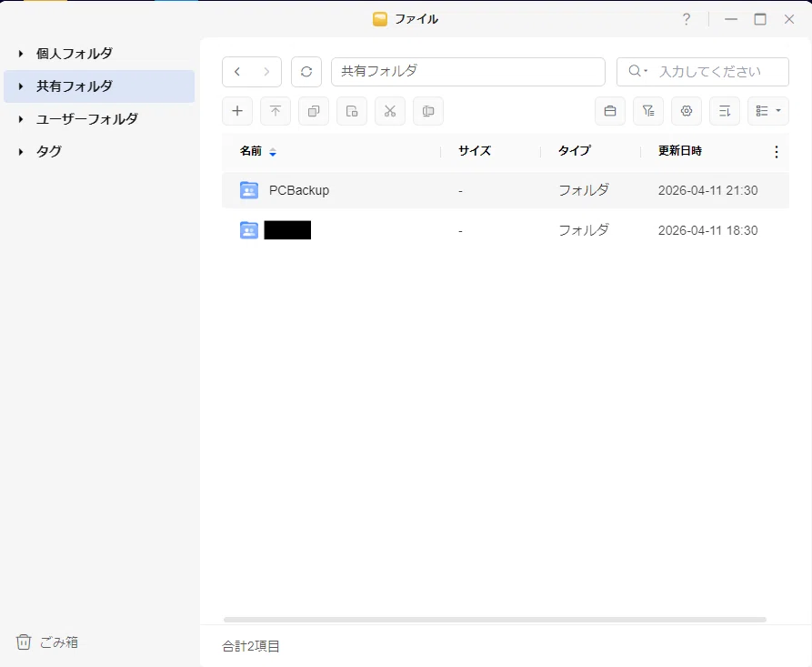Click the ファイル app icon in title bar
The height and width of the screenshot is (667, 812).
pyautogui.click(x=380, y=19)
